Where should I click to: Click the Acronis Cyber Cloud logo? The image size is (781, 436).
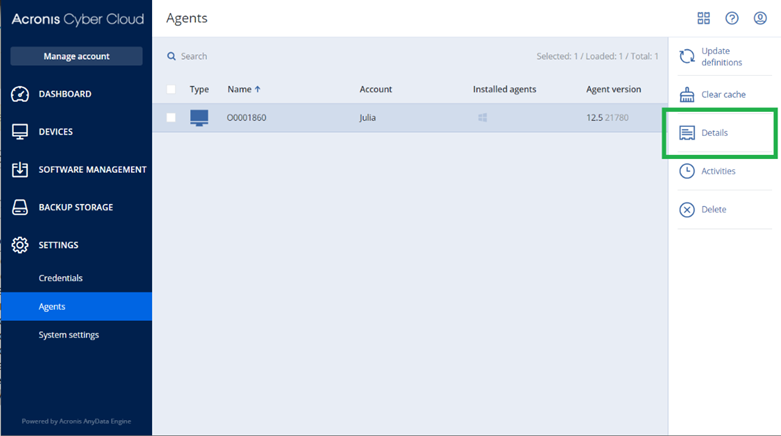[78, 19]
